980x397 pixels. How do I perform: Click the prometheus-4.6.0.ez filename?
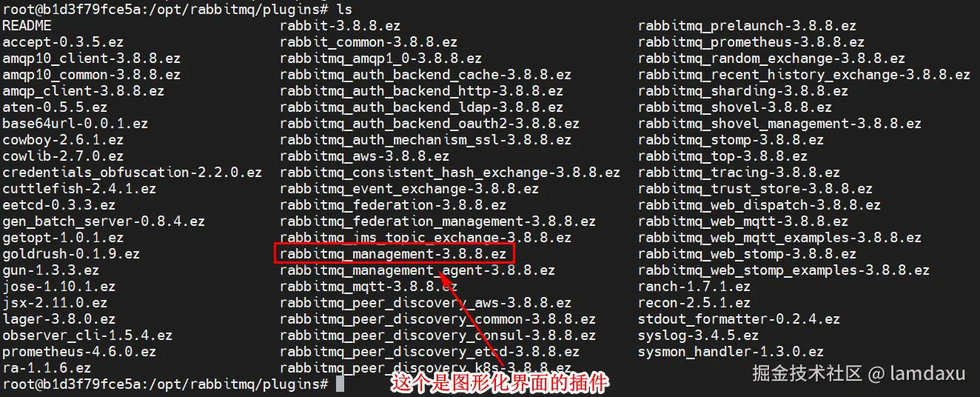(79, 352)
